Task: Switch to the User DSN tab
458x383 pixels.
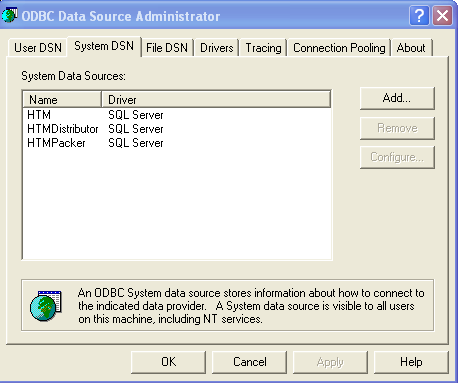Action: pyautogui.click(x=38, y=48)
